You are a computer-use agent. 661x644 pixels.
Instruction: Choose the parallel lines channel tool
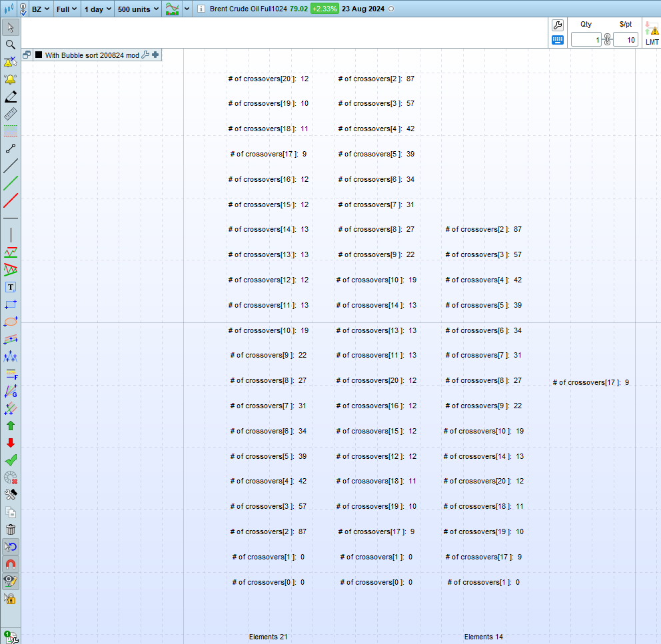tap(11, 408)
